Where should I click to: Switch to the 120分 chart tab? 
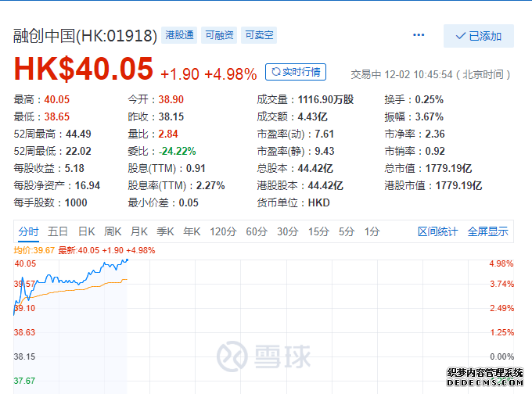pos(223,231)
